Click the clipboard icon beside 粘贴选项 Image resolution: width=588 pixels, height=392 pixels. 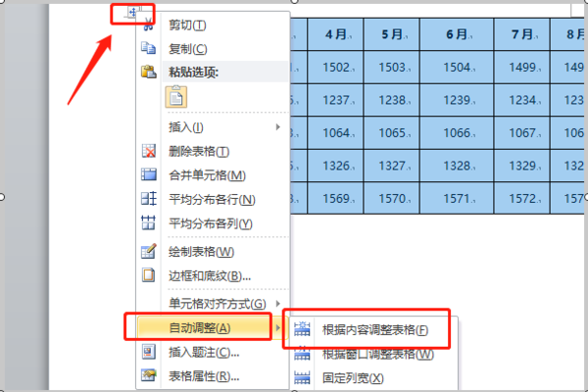click(149, 72)
